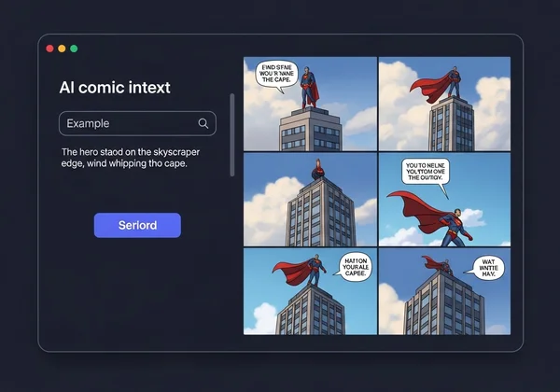Click the red close window dot
This screenshot has width=560, height=392.
50,49
